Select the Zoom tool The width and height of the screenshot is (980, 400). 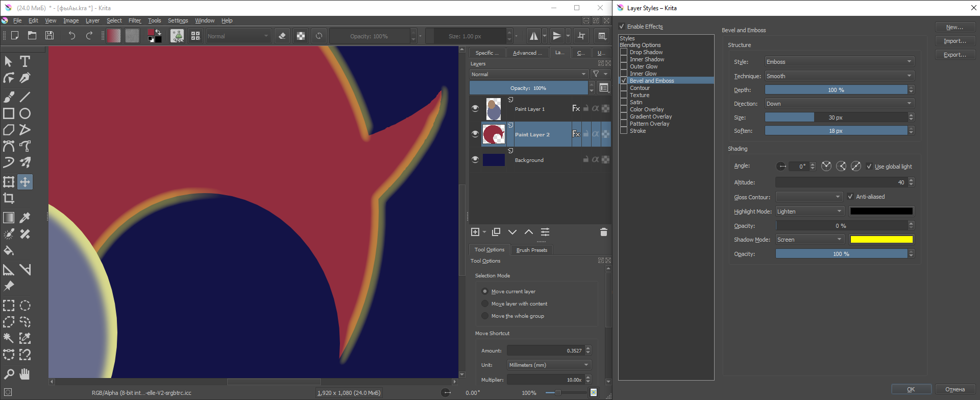(9, 374)
